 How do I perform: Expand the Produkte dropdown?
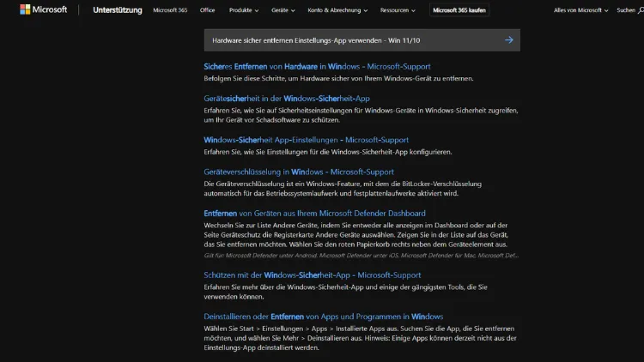pos(244,10)
